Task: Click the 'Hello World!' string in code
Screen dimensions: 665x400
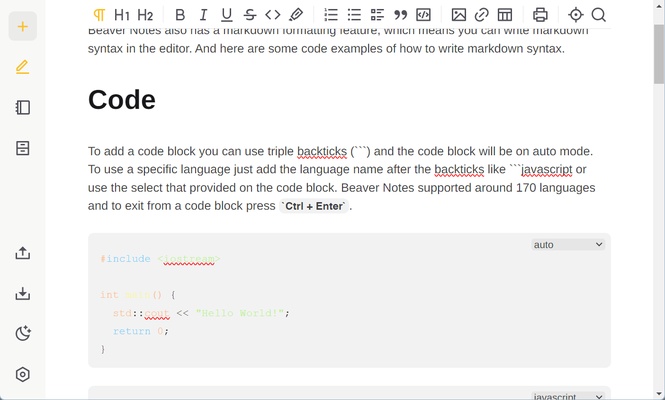Action: coord(240,313)
